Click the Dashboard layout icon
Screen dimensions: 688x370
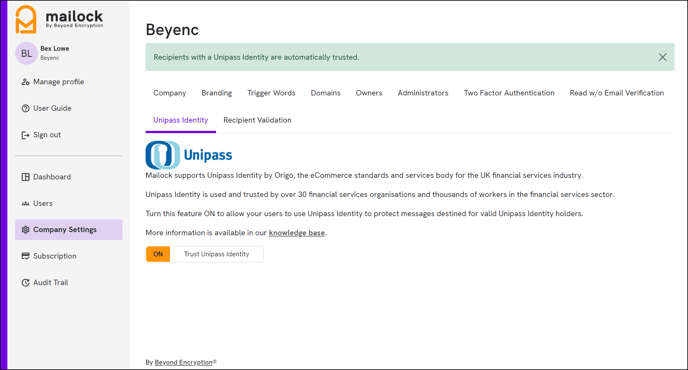25,177
